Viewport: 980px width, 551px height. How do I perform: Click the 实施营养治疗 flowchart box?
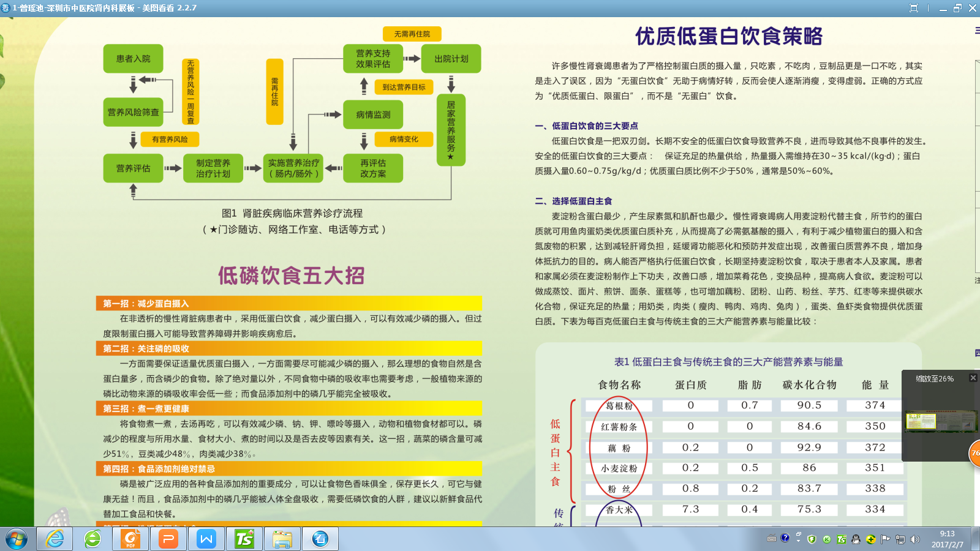click(293, 168)
